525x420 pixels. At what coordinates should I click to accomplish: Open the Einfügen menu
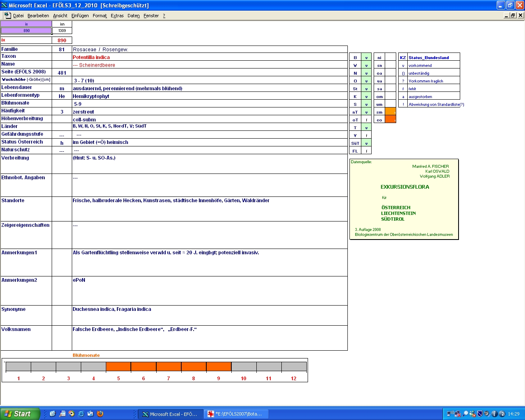tap(80, 16)
